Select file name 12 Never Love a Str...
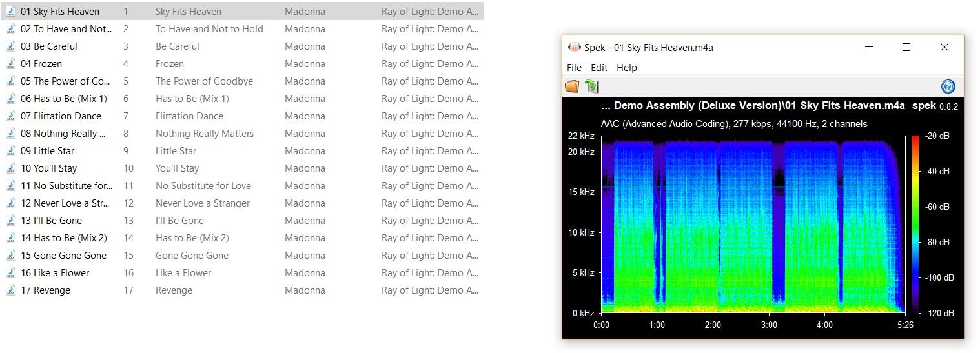Screen dimensions: 980x353 (66, 203)
